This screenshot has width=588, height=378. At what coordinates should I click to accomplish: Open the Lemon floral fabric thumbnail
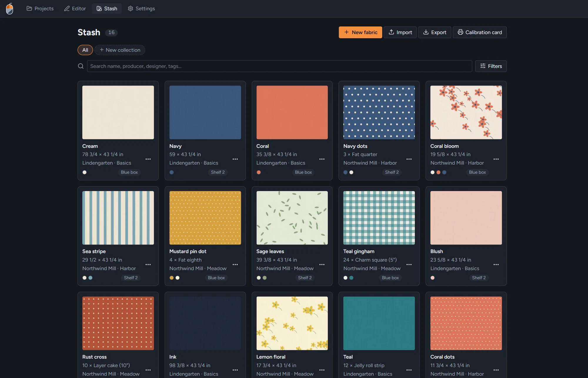tap(292, 323)
